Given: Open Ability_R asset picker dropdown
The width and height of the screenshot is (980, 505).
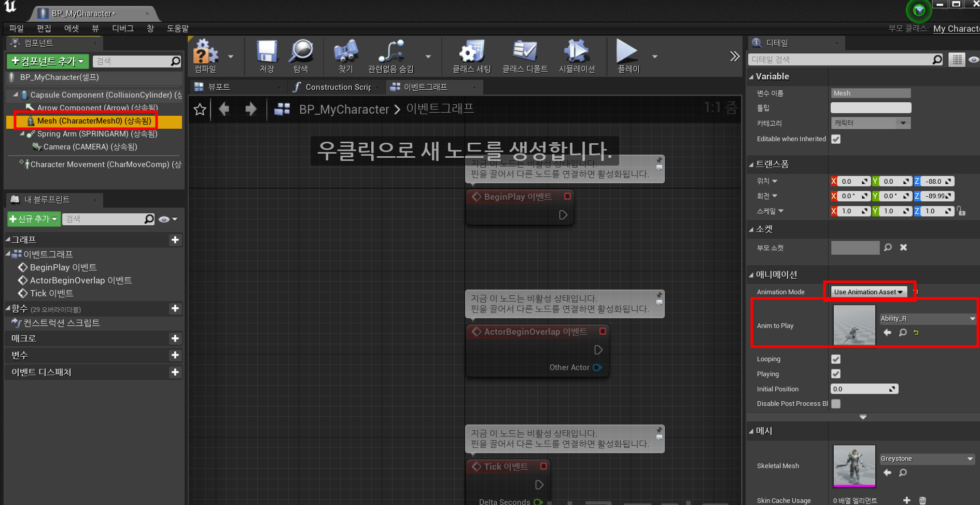Looking at the screenshot, I should (x=928, y=319).
